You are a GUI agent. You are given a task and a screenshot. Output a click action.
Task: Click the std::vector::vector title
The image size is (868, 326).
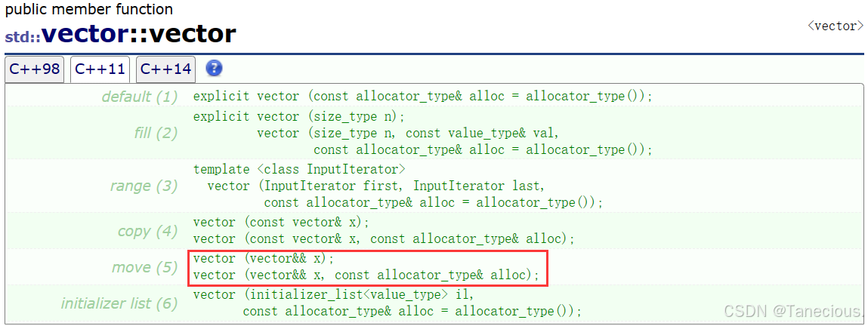click(121, 34)
